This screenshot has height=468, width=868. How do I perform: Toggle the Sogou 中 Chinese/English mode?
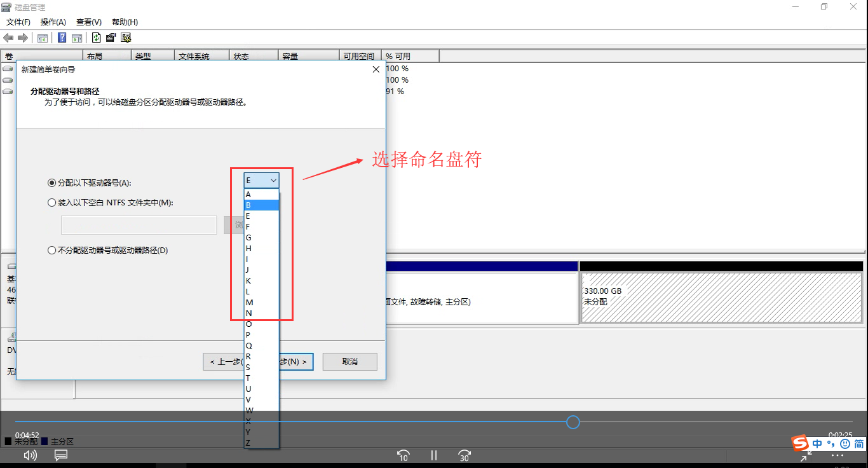[x=817, y=444]
